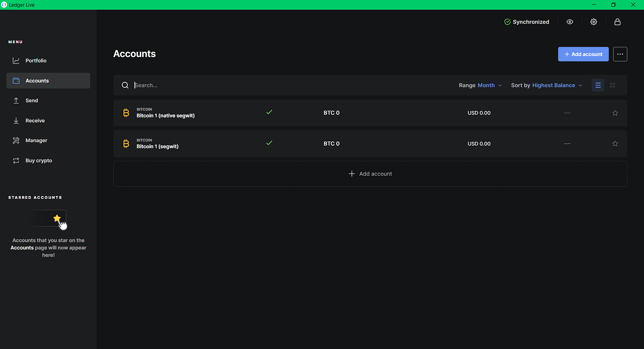Viewport: 644px width, 349px height.
Task: Star the Bitcoin 1 (native segwit) account
Action: pos(615,113)
